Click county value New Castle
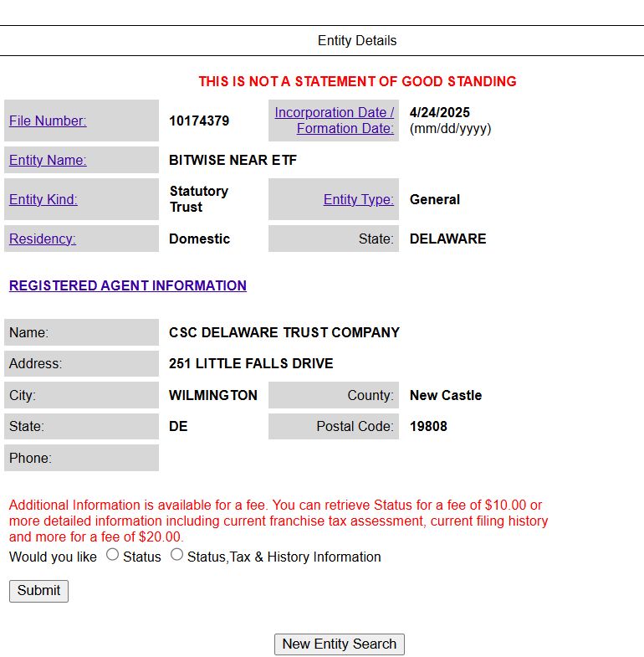 [446, 396]
